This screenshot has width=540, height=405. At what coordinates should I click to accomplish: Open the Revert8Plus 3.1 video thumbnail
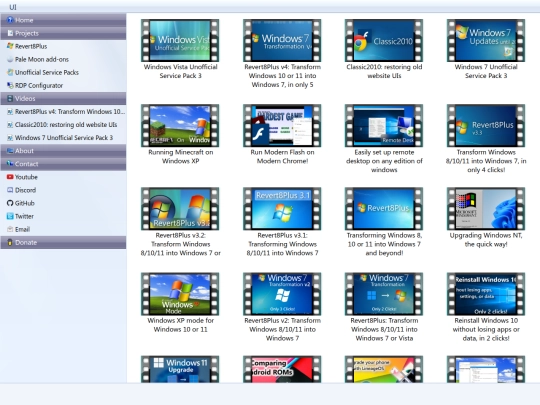[282, 209]
